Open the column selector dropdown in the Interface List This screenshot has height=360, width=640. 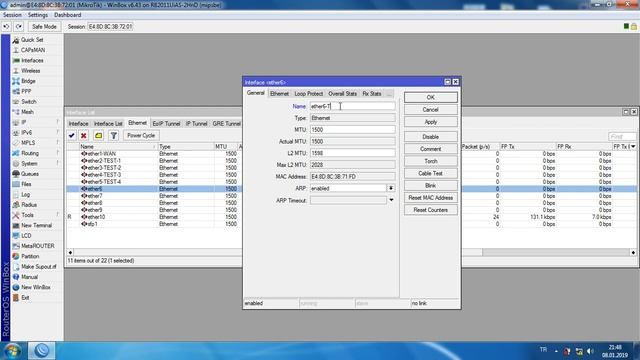click(633, 146)
